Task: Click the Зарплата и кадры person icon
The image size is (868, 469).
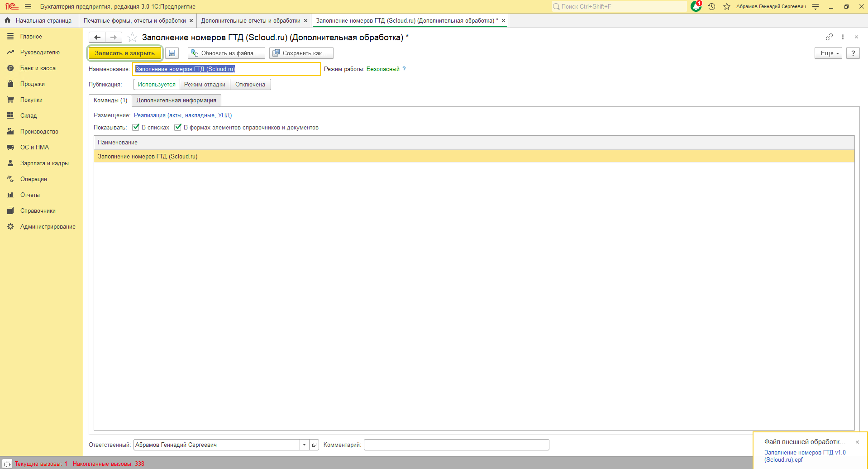Action: 10,163
